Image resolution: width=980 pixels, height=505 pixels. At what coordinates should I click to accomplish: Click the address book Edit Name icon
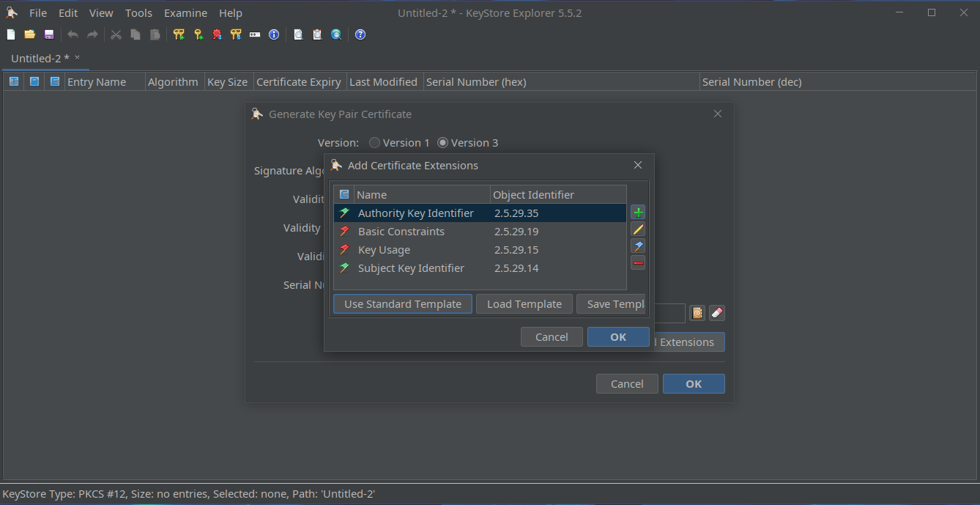coord(697,313)
